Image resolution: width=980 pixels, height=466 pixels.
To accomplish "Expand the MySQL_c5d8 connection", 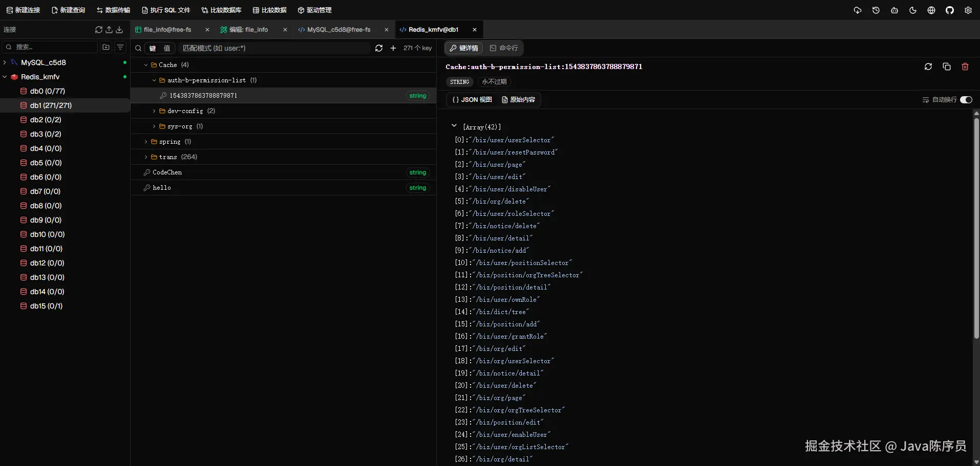I will 5,62.
